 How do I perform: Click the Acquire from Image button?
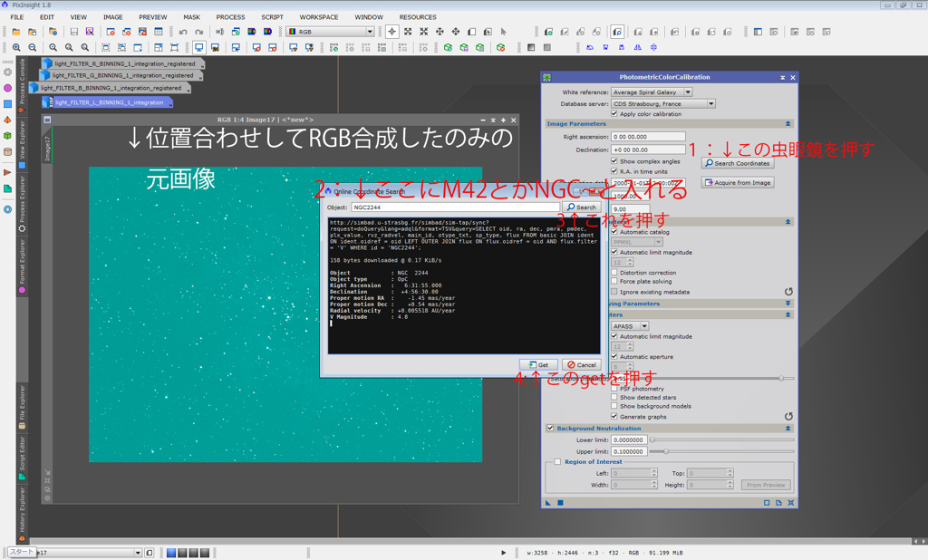tap(738, 182)
